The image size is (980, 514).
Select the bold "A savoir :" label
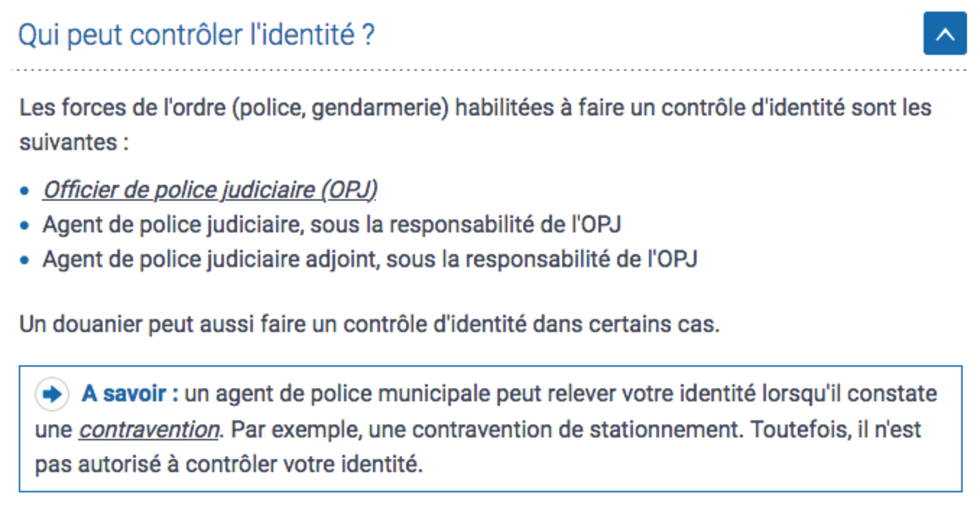tap(130, 394)
